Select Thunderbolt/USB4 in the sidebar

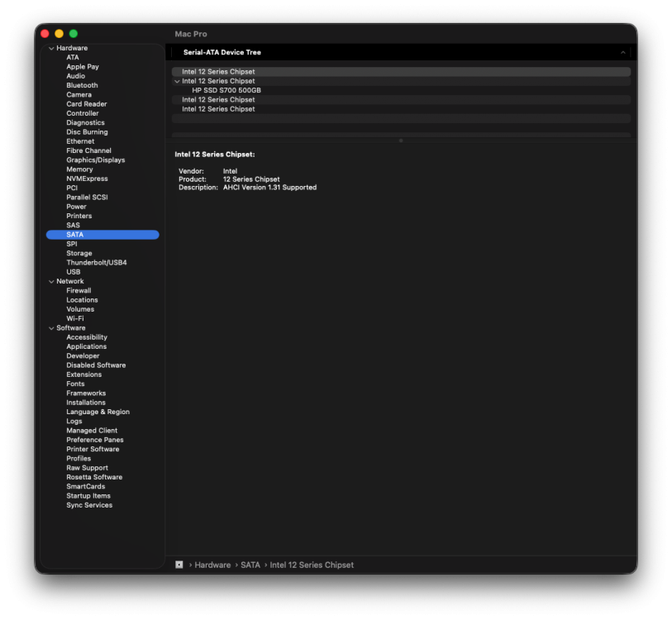tap(97, 262)
